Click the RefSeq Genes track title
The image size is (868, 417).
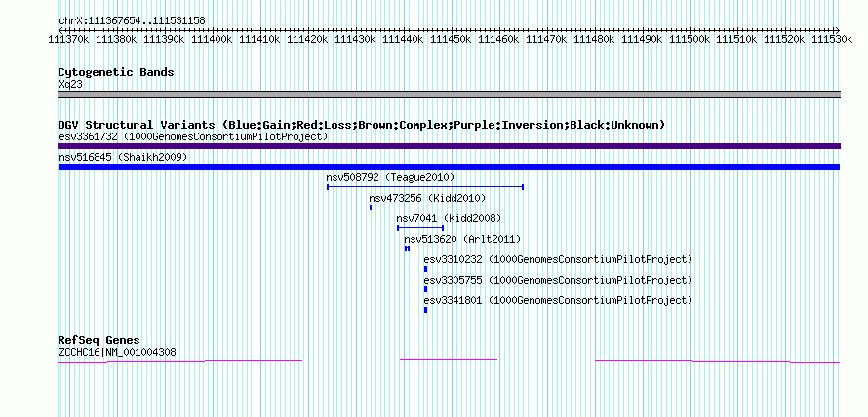click(99, 340)
